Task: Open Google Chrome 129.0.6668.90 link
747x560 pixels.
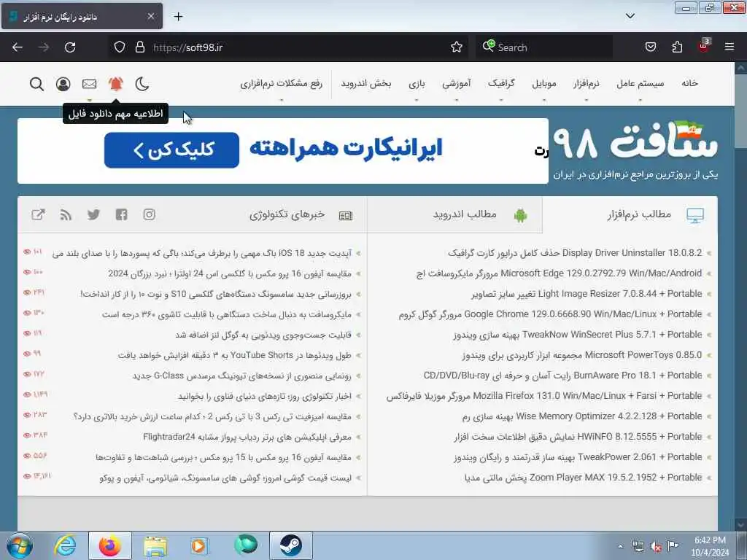Action: click(x=550, y=314)
